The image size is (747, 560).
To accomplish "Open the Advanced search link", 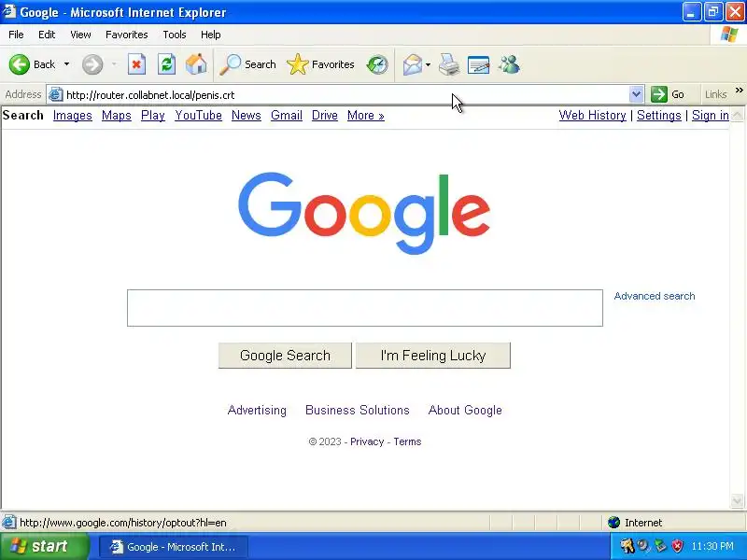I will click(x=655, y=296).
